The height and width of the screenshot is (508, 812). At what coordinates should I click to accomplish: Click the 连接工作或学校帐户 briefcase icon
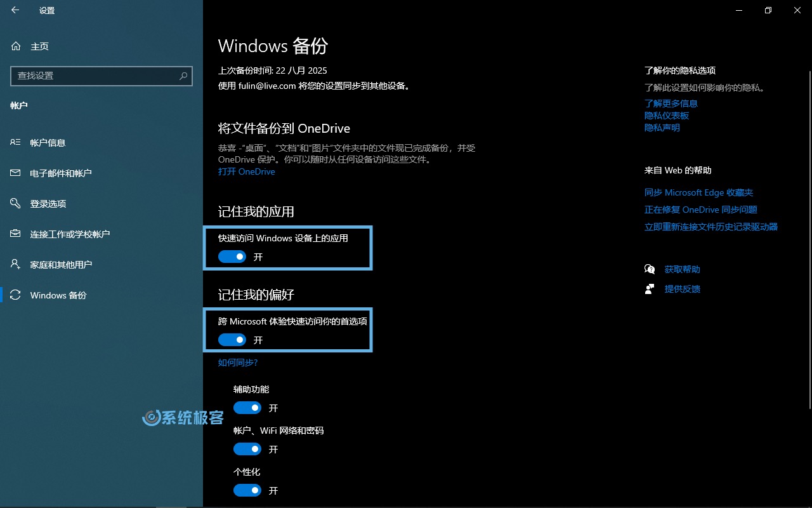(16, 234)
